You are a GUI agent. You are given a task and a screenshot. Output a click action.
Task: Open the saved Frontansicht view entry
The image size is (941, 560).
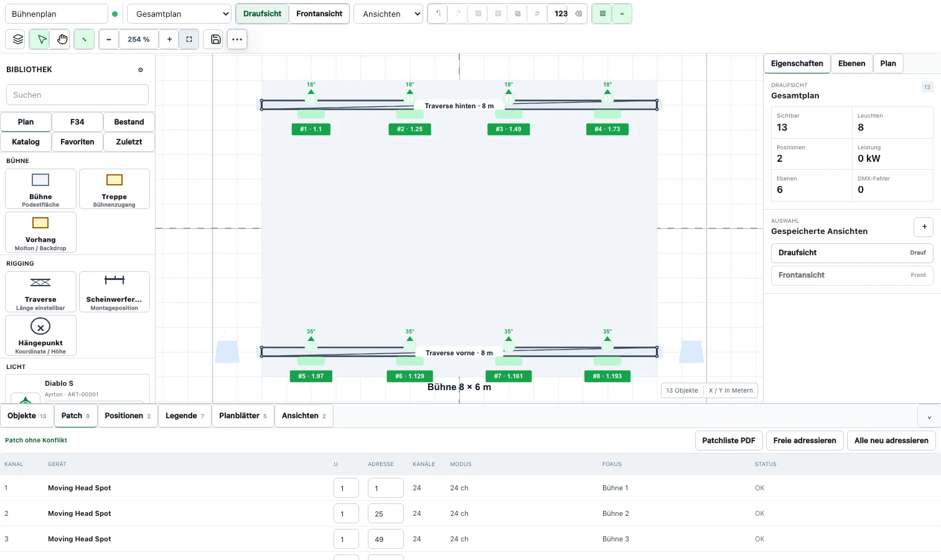(852, 275)
